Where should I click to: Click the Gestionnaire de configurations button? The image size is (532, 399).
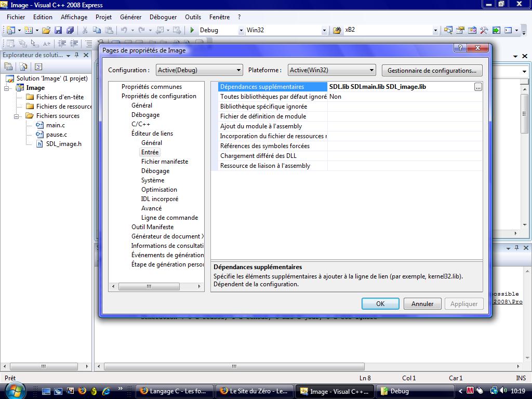tap(431, 70)
